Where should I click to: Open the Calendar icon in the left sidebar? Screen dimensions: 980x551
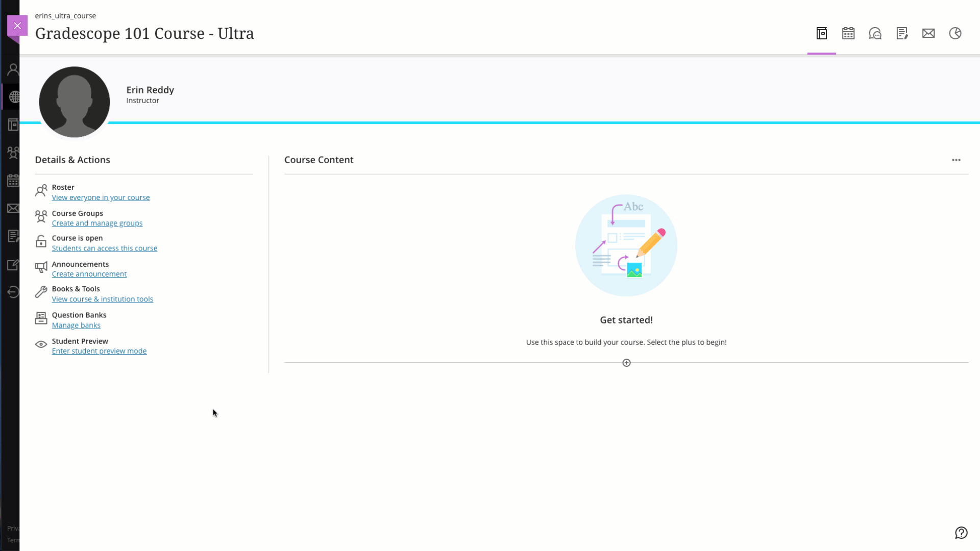(x=13, y=181)
